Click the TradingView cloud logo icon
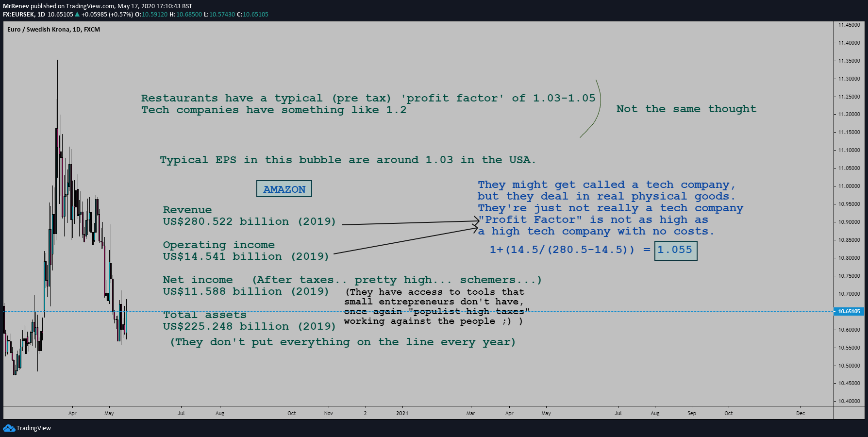The height and width of the screenshot is (437, 868). 9,428
